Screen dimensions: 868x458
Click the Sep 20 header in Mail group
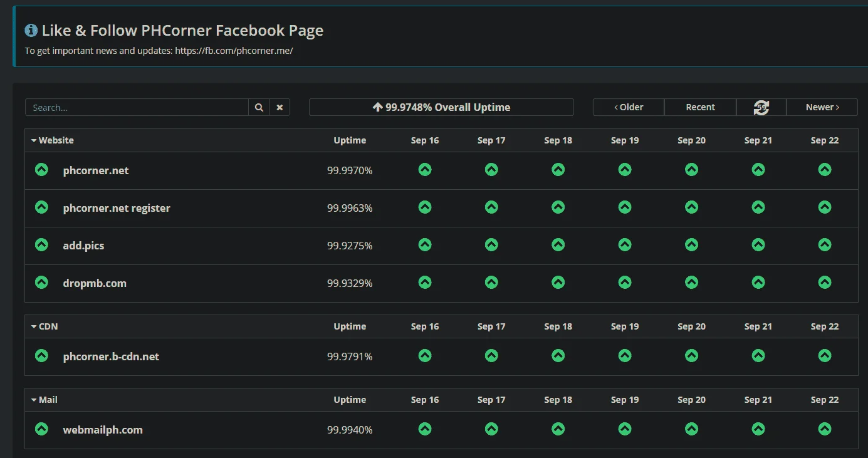click(x=691, y=400)
